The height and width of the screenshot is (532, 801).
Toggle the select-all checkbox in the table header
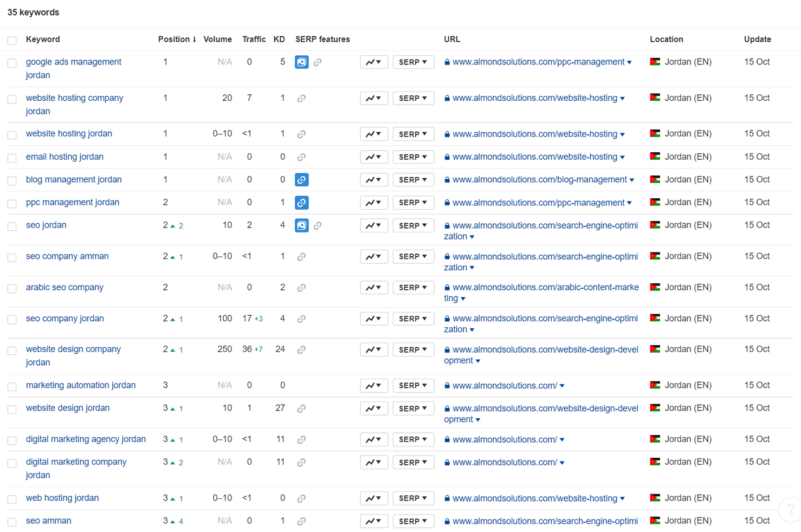12,41
